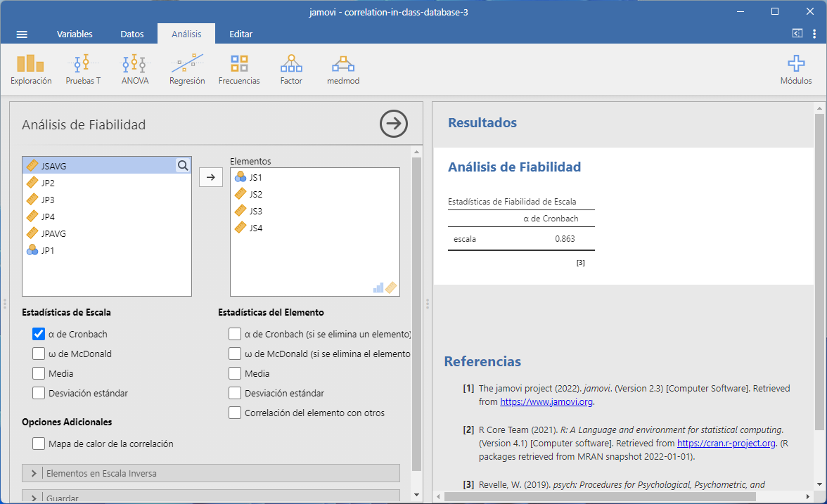The height and width of the screenshot is (504, 827).
Task: Switch to the Datos tab
Action: [x=132, y=34]
